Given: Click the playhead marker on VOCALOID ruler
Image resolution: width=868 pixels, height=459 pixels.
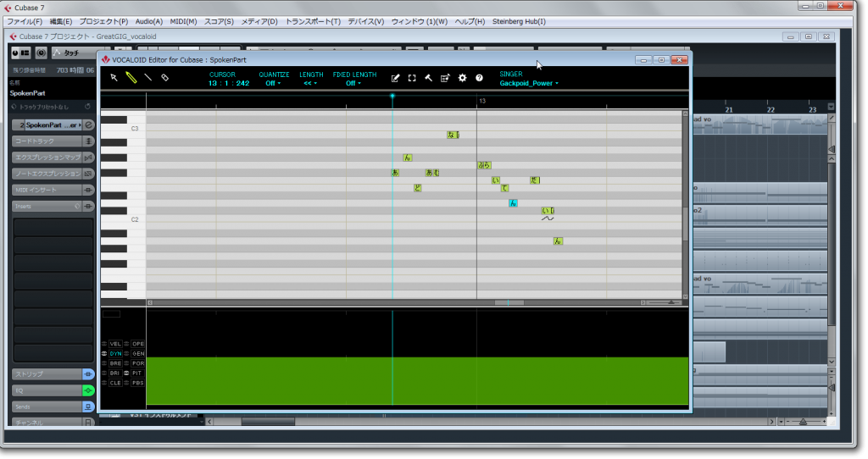Looking at the screenshot, I should click(392, 97).
